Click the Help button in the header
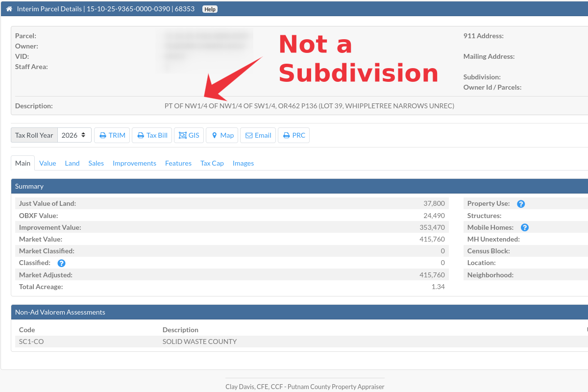Screen dimensions: 588x392 coord(210,8)
